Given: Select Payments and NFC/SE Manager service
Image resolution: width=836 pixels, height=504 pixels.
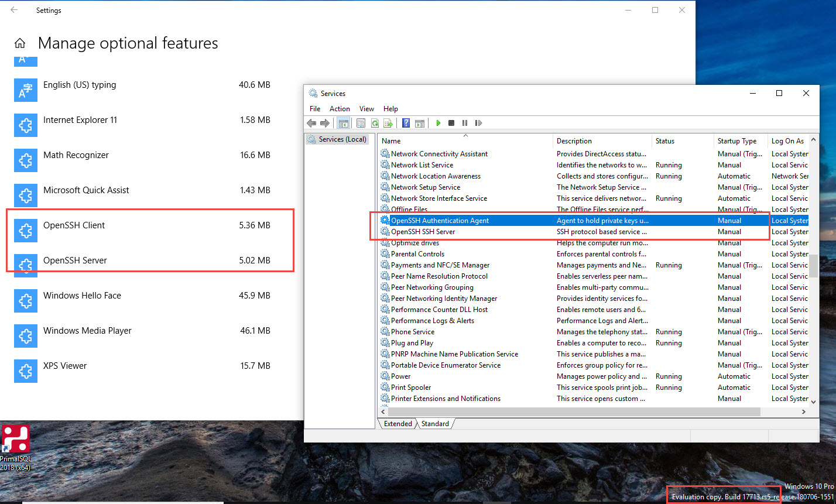Looking at the screenshot, I should coord(594,265).
